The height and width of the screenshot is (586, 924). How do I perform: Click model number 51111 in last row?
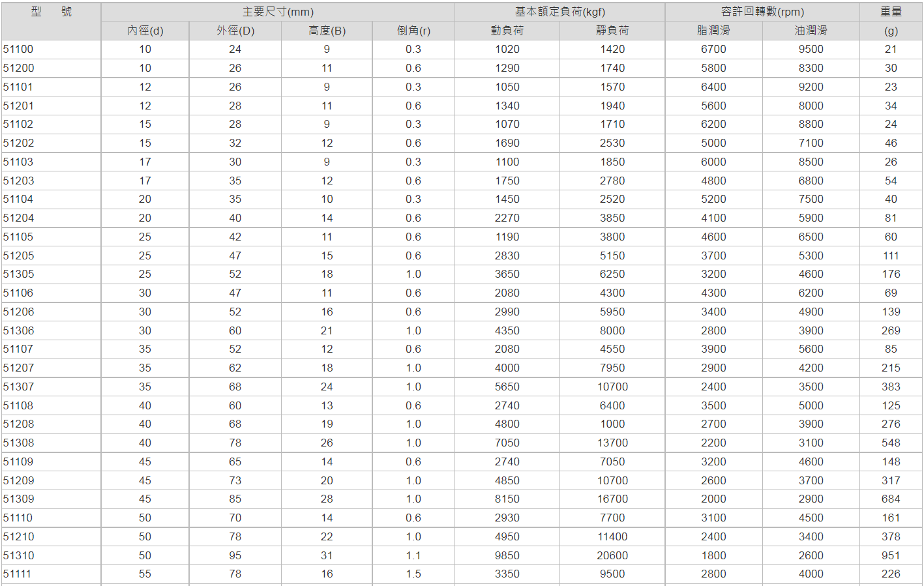(18, 574)
